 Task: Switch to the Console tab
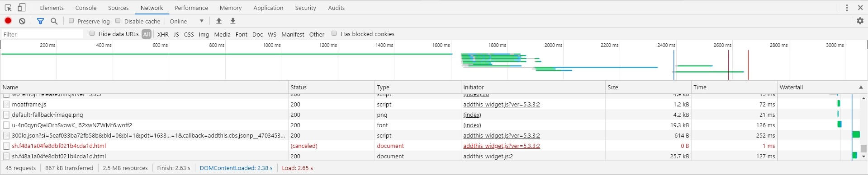(x=86, y=8)
